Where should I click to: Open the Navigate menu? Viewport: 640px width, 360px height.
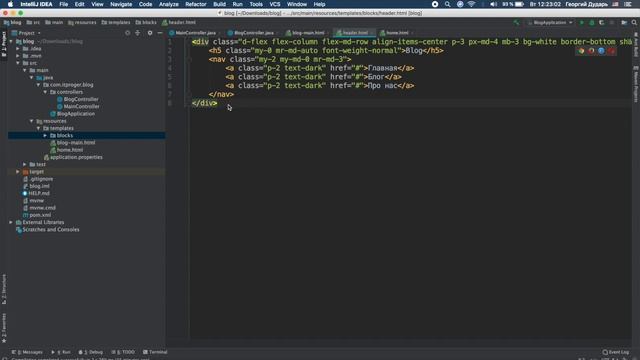tap(121, 4)
